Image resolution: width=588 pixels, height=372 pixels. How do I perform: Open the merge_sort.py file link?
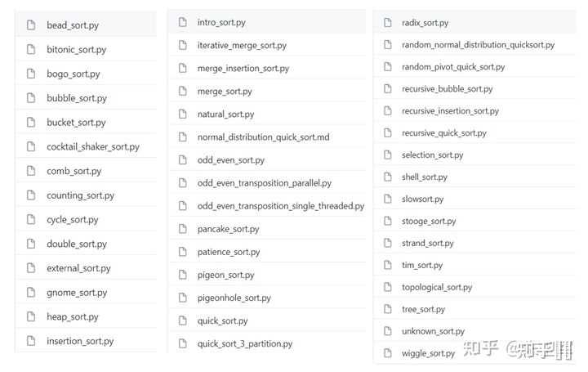[x=225, y=91]
